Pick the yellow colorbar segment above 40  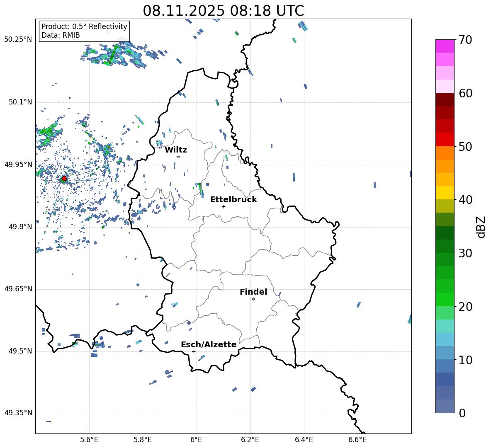tap(445, 193)
